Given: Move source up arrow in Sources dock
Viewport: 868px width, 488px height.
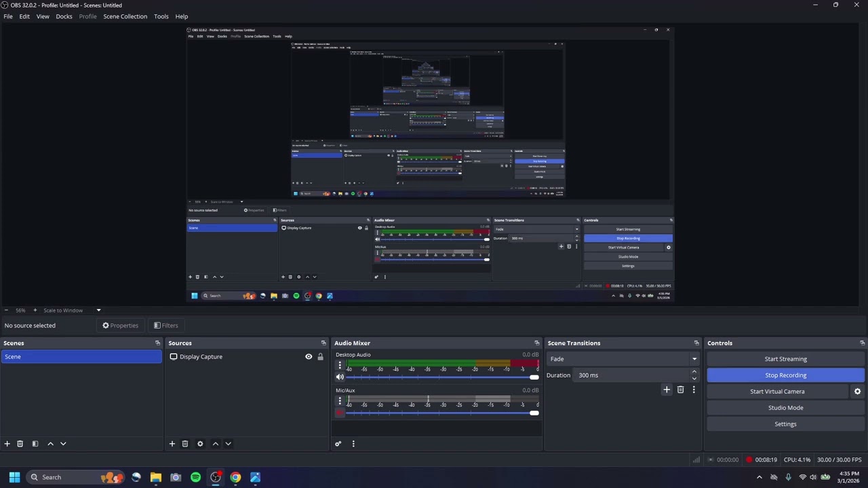Looking at the screenshot, I should [x=216, y=444].
